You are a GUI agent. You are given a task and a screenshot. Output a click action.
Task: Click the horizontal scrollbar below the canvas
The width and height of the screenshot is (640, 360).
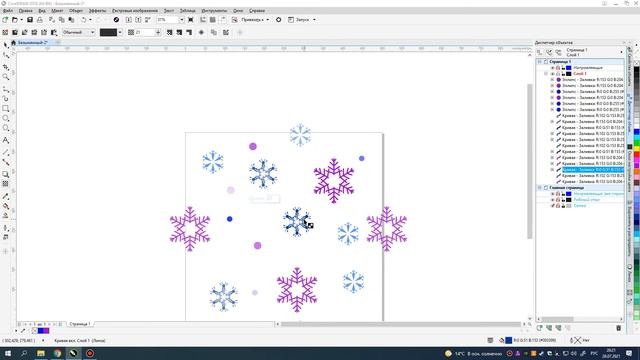pyautogui.click(x=401, y=324)
